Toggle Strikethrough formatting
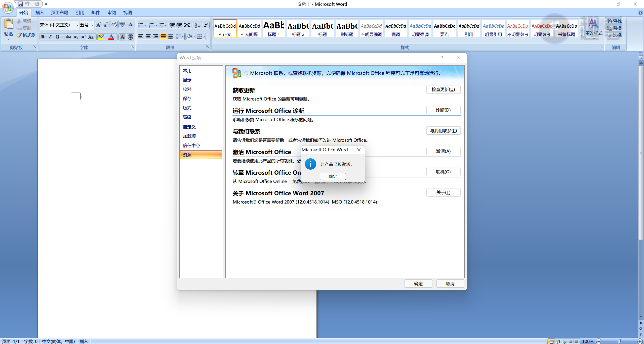This screenshot has height=344, width=644. click(x=68, y=37)
